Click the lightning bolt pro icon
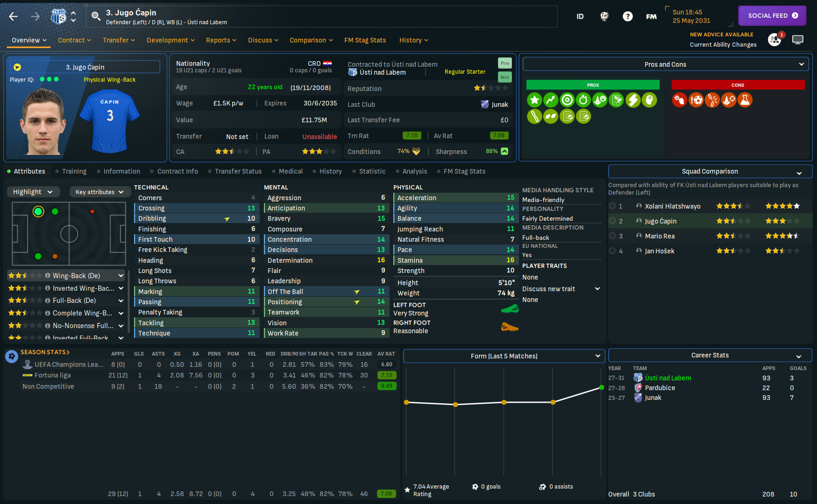This screenshot has height=504, width=817. [x=632, y=100]
